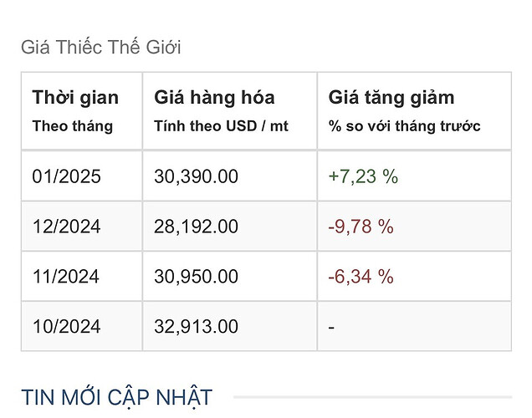Click the dash in the 10/2024 row
This screenshot has height=418, width=532.
[332, 327]
